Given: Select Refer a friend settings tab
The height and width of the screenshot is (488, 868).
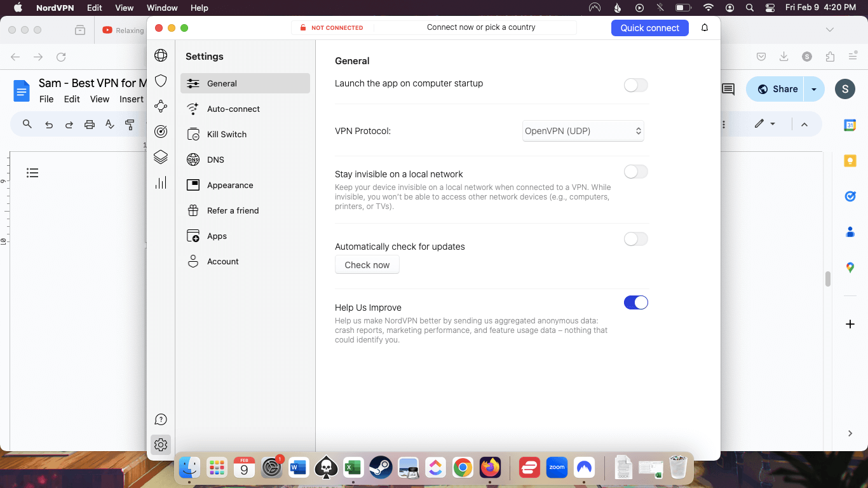Looking at the screenshot, I should [x=245, y=210].
